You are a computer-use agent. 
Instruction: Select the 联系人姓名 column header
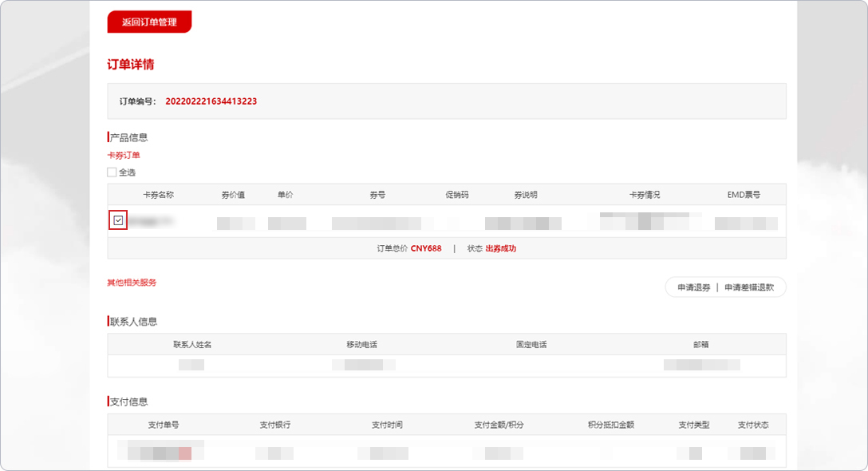192,345
